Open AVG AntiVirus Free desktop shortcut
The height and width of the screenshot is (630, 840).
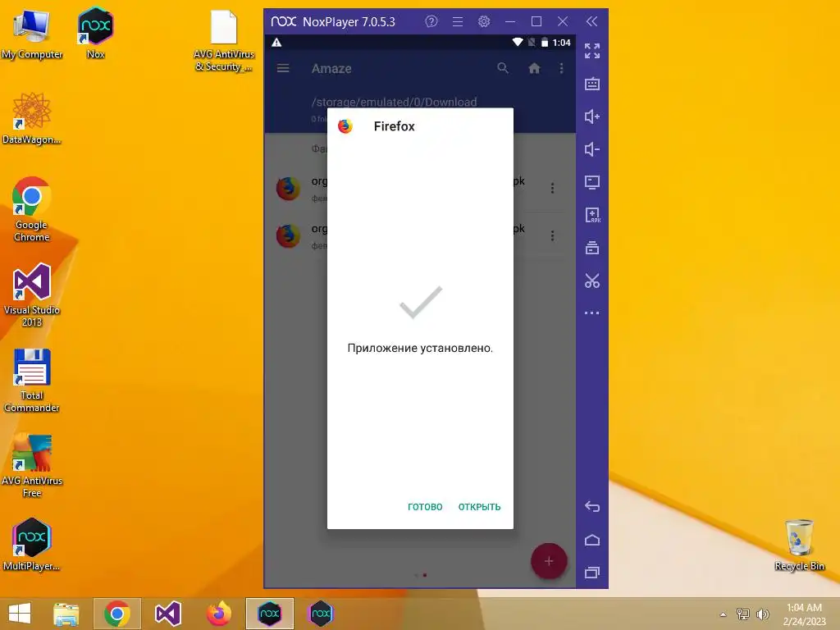click(32, 466)
